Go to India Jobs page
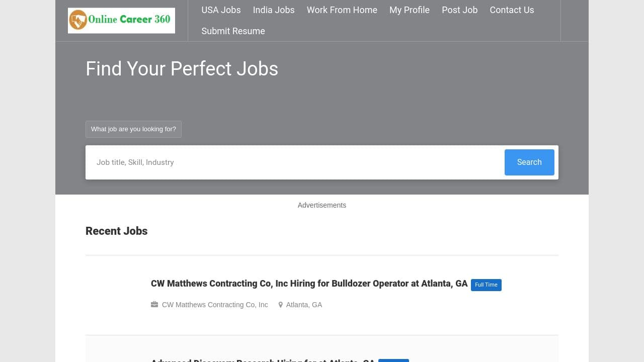Viewport: 644px width, 362px height. [x=274, y=10]
